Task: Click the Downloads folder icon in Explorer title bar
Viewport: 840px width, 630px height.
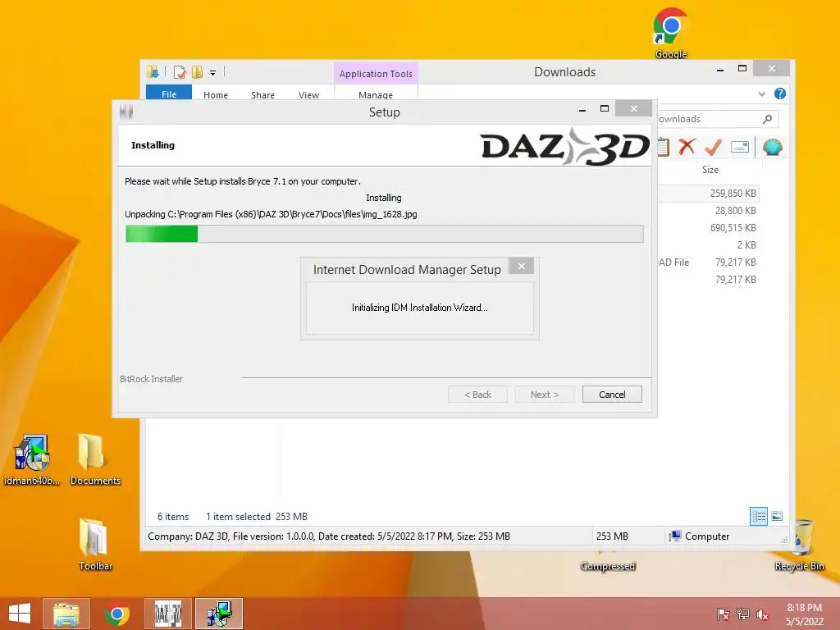Action: click(153, 72)
